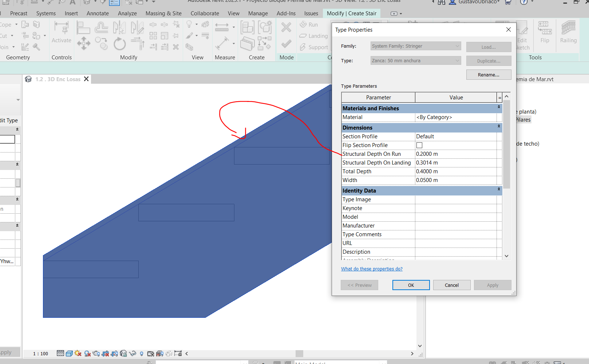Expand the Cut dropdown arrow in Geometry
The width and height of the screenshot is (589, 364).
12,36
